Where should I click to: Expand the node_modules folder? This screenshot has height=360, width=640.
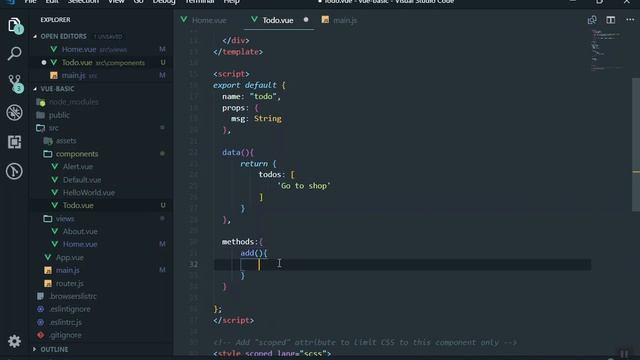pyautogui.click(x=73, y=102)
